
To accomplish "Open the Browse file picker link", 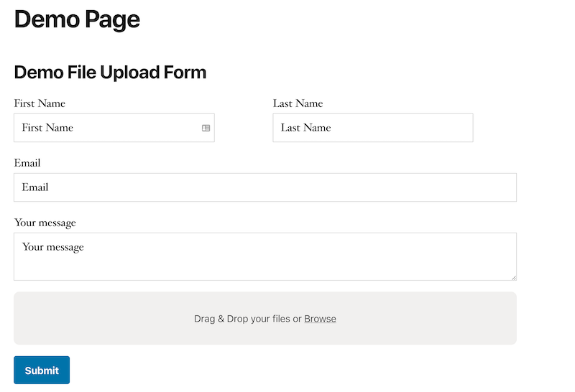I will 320,319.
